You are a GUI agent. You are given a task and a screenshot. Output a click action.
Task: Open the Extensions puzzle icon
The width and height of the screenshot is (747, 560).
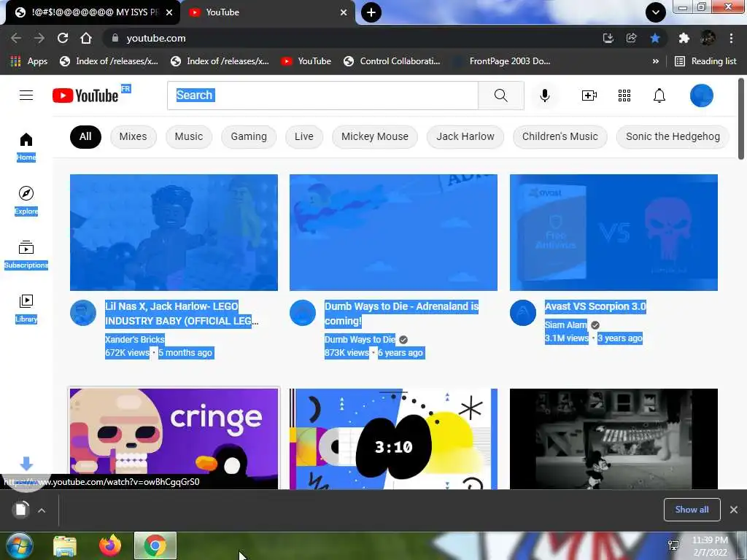click(684, 38)
